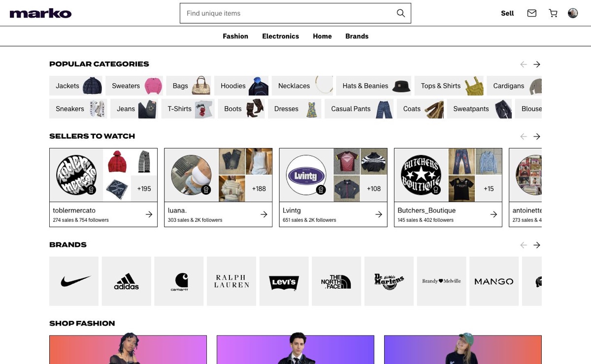Viewport: 591px width, 364px height.
Task: Go to the marko home logo
Action: tap(40, 13)
